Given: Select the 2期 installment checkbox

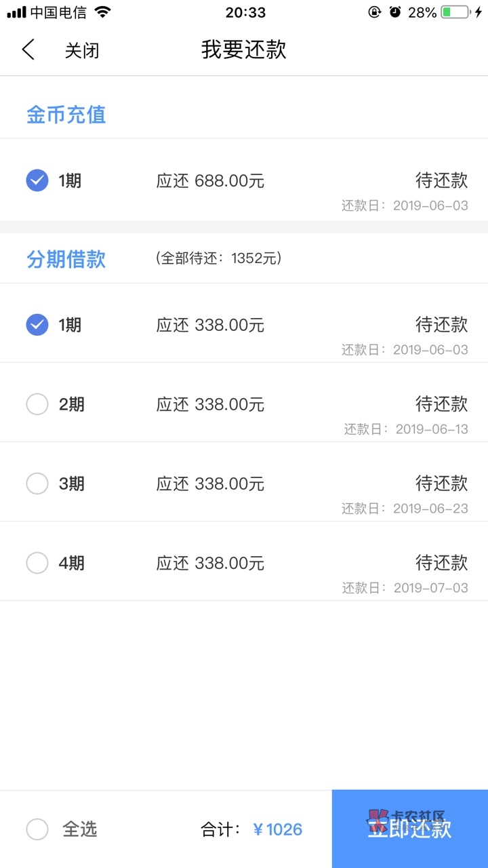Looking at the screenshot, I should tap(37, 404).
